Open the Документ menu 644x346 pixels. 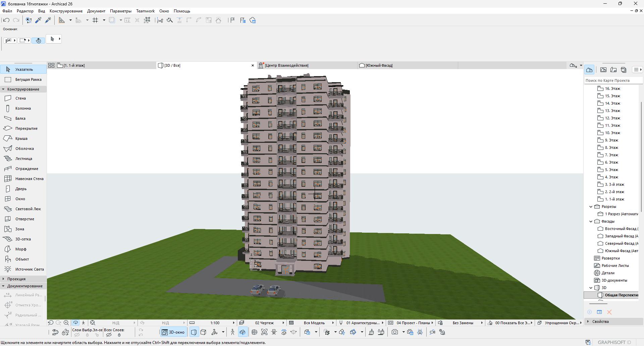[x=96, y=11]
